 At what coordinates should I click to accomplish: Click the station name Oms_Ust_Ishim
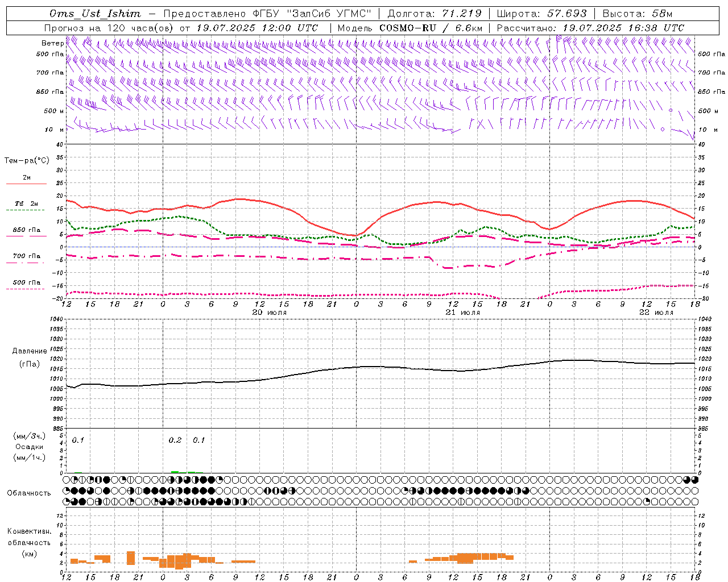pyautogui.click(x=95, y=14)
